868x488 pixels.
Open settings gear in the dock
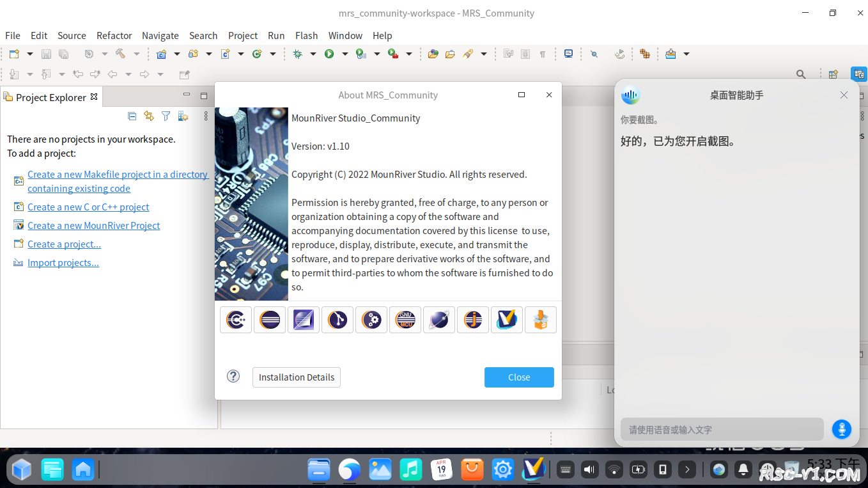tap(503, 470)
